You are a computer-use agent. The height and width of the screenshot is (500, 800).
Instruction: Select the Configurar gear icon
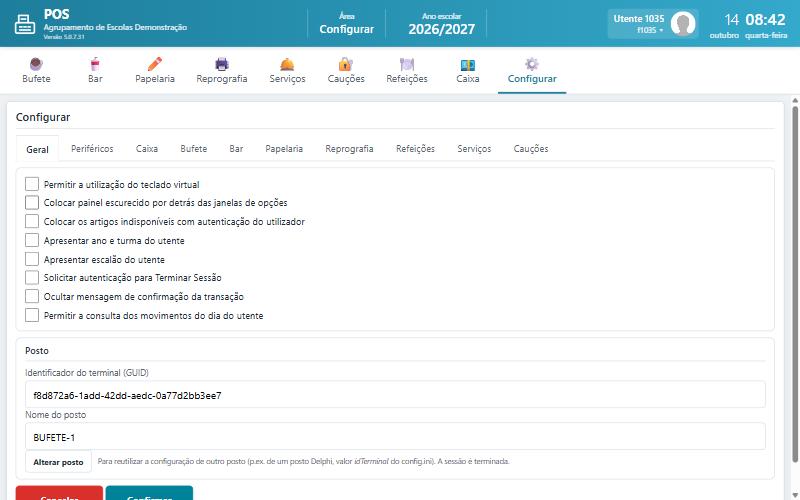click(532, 64)
